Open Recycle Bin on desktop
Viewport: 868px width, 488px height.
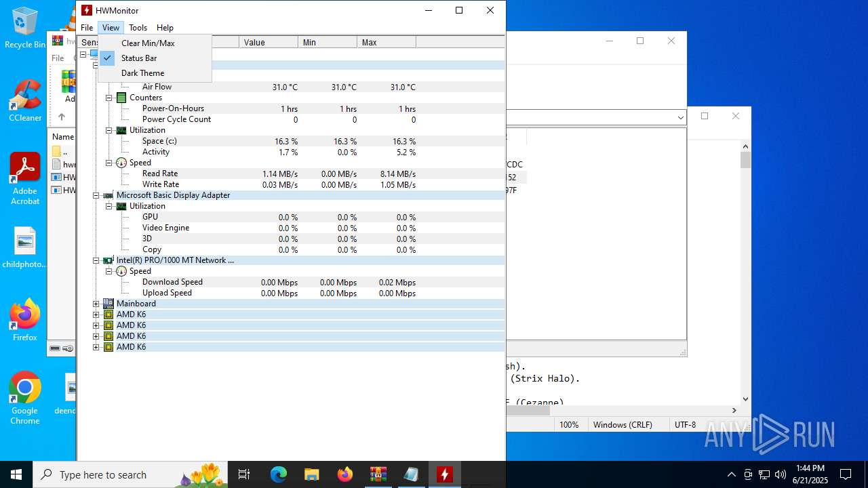click(x=25, y=28)
